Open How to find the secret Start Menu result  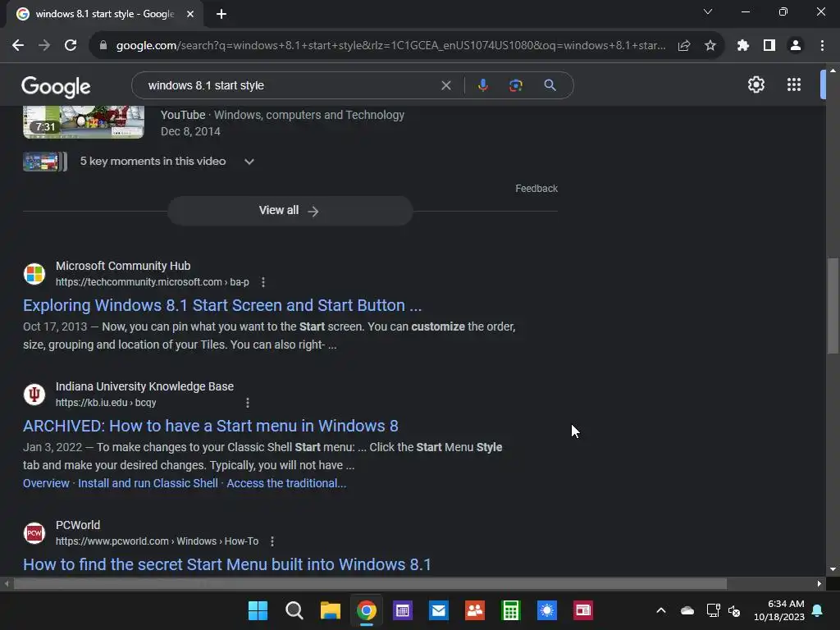(227, 564)
